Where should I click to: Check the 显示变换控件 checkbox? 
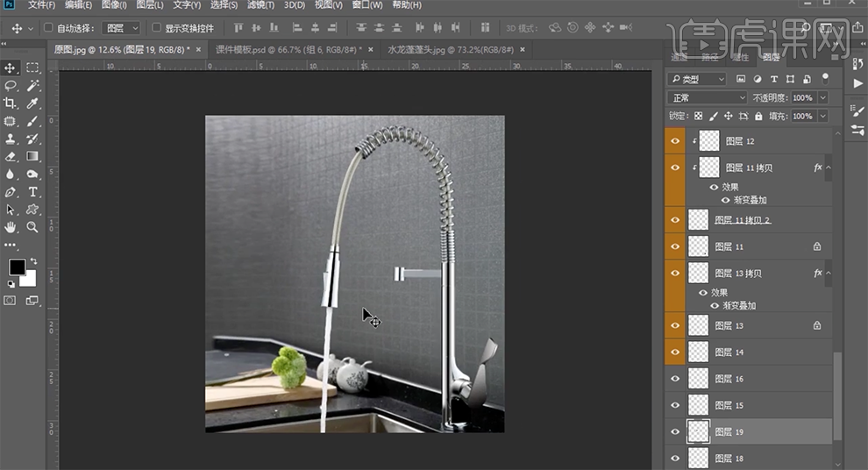156,28
